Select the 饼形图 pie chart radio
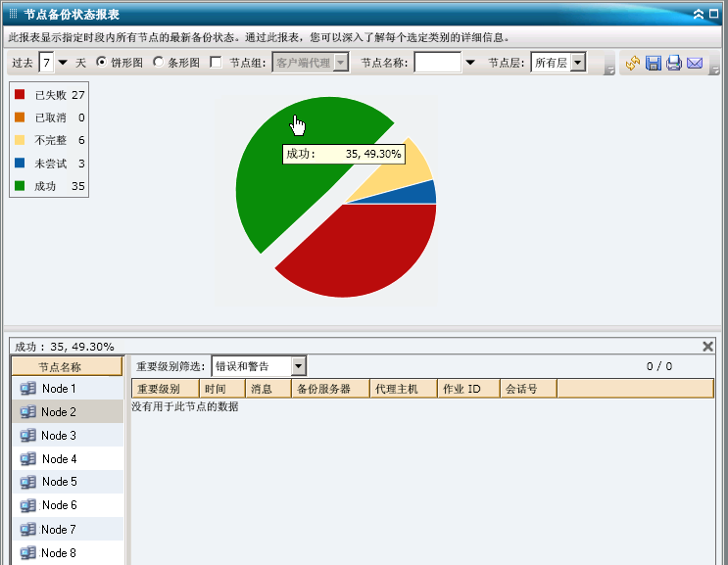 coord(101,62)
